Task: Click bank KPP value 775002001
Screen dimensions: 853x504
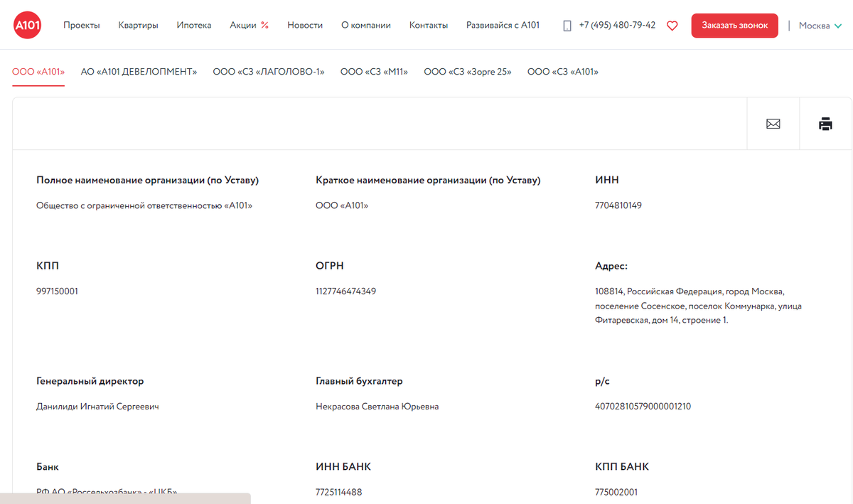Action: [x=616, y=492]
